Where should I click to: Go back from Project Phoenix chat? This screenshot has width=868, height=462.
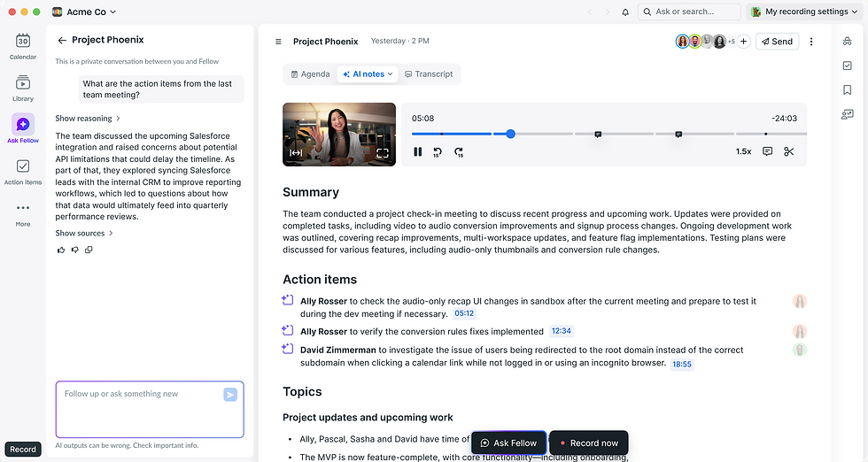pyautogui.click(x=62, y=40)
